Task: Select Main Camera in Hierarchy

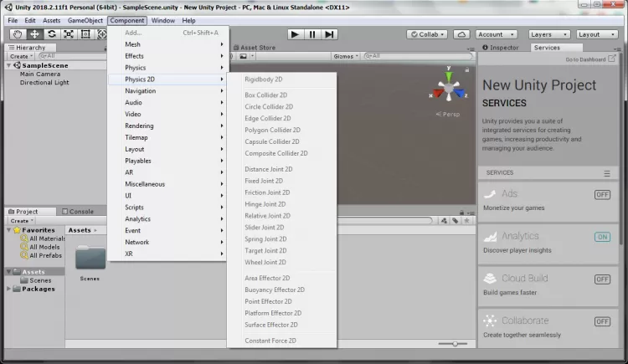Action: point(40,74)
